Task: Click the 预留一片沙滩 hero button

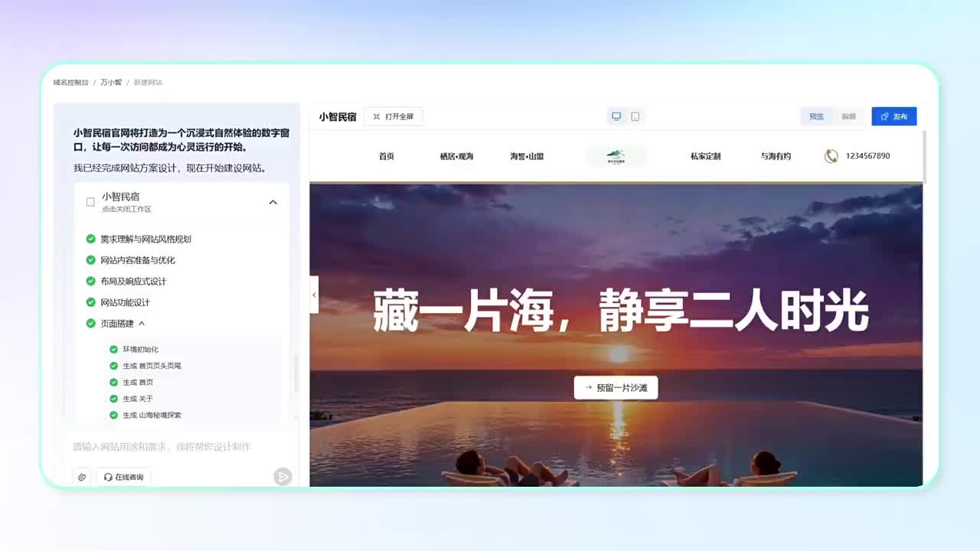Action: (x=616, y=388)
